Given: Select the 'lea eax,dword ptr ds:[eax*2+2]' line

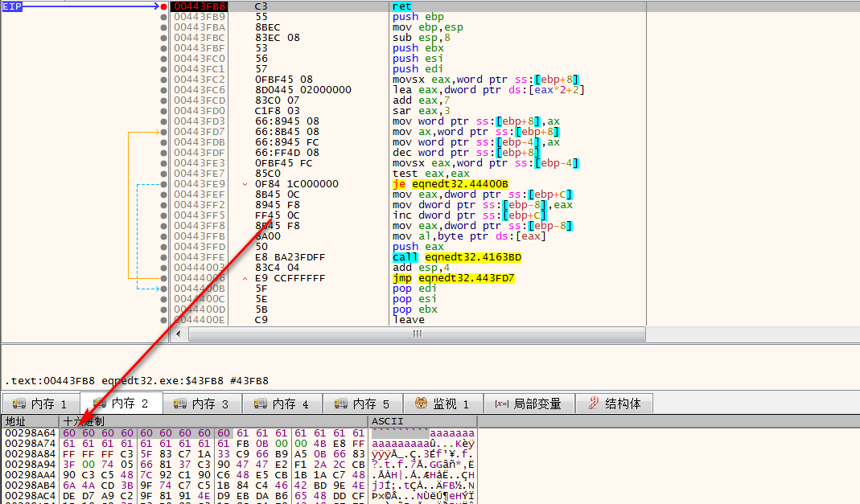Looking at the screenshot, I should click(x=488, y=90).
